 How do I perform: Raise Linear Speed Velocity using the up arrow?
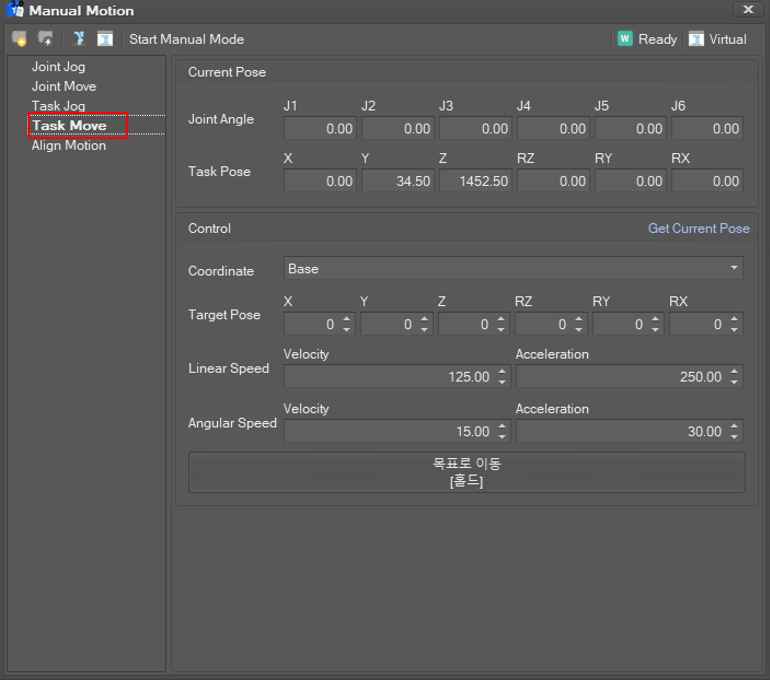pos(502,372)
